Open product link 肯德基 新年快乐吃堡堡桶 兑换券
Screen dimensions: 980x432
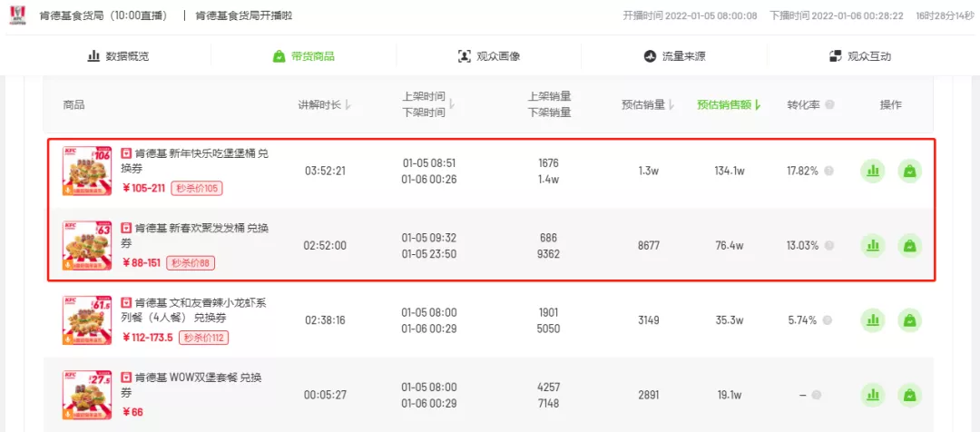(194, 162)
